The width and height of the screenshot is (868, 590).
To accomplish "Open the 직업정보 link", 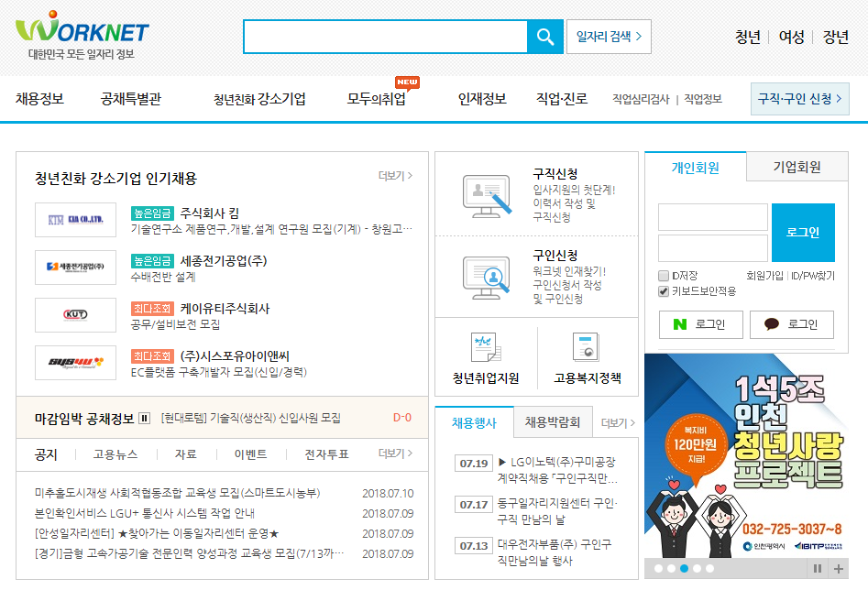I will [x=703, y=99].
